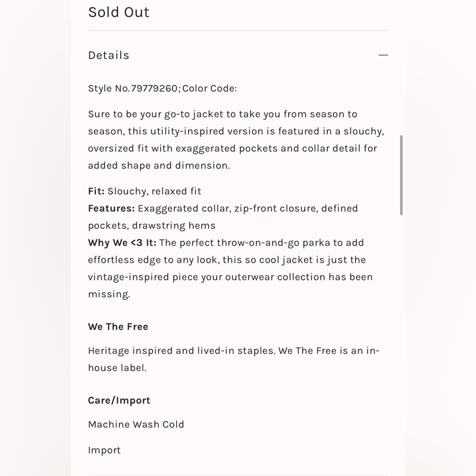Collapse the Details section minus icon
This screenshot has height=476, width=476.
[383, 55]
